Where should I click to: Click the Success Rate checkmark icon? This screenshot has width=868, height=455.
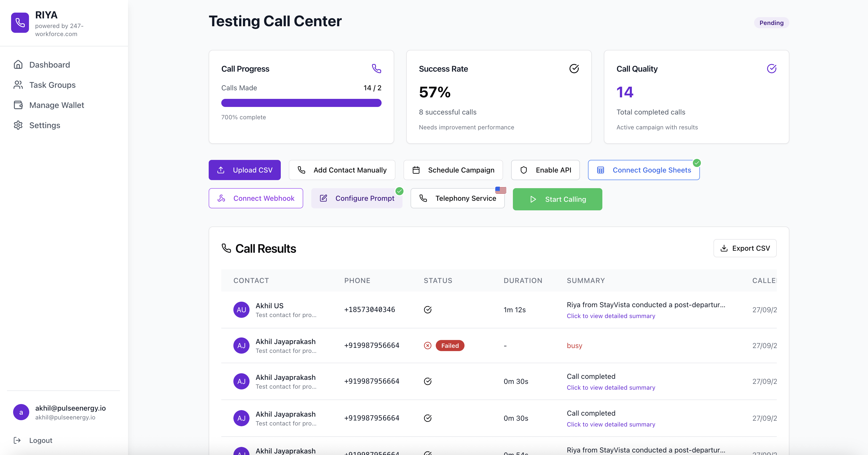pyautogui.click(x=574, y=68)
